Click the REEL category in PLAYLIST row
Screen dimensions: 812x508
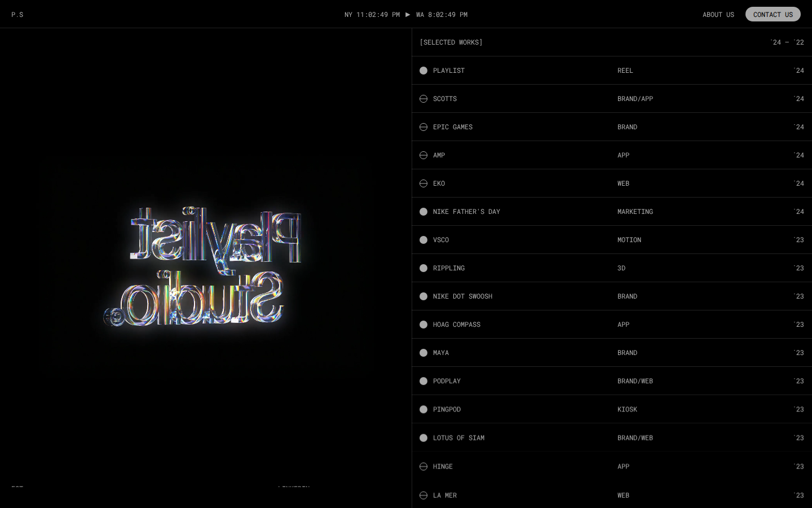(x=625, y=71)
